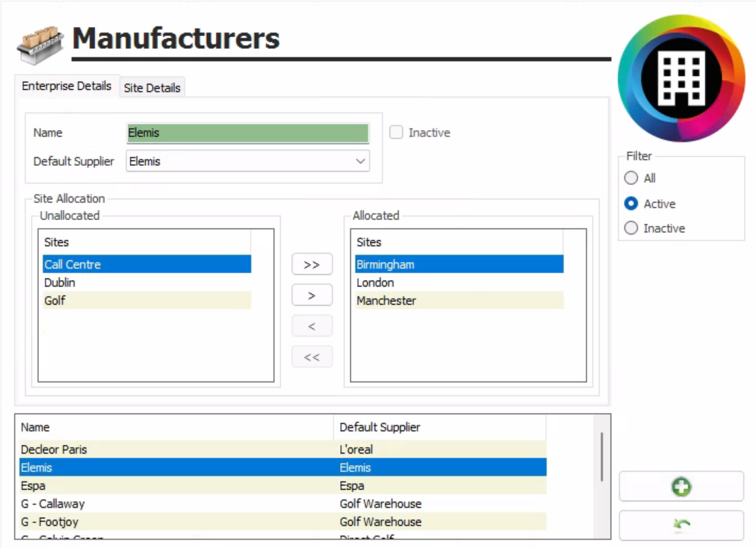Screen dimensions: 756x548
Task: Click the Sites header in Allocated list
Action: coord(459,242)
